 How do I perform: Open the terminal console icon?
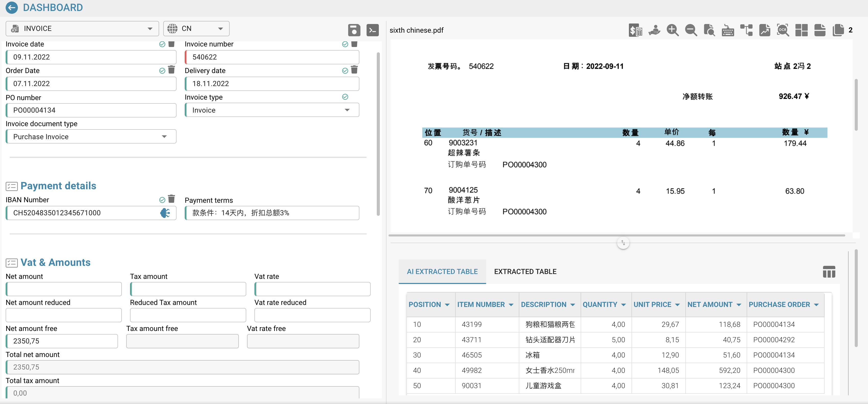(x=372, y=30)
